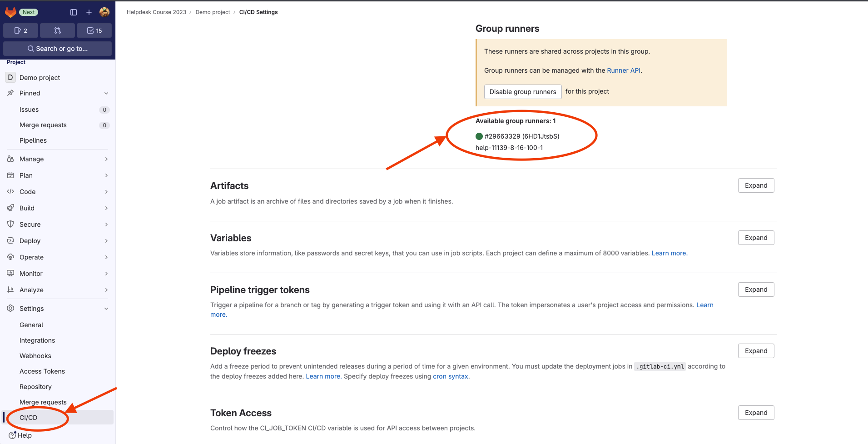Click the cron syntax link
The height and width of the screenshot is (444, 868).
click(x=450, y=376)
